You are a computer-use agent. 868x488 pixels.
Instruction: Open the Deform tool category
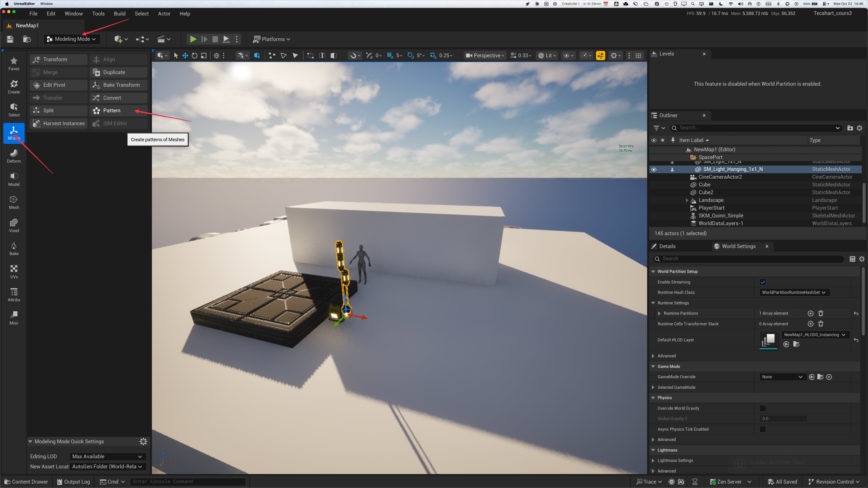14,156
